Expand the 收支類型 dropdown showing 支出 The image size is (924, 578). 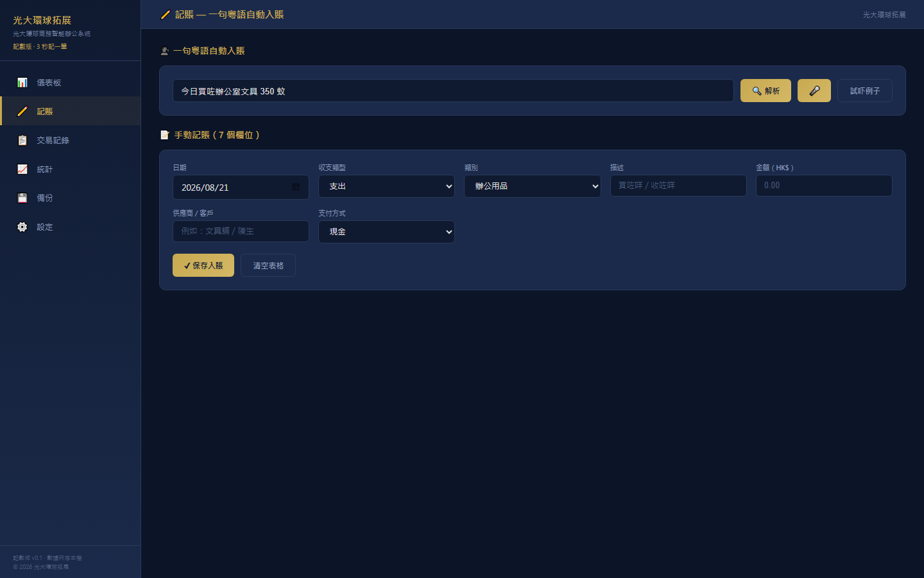[x=386, y=186]
